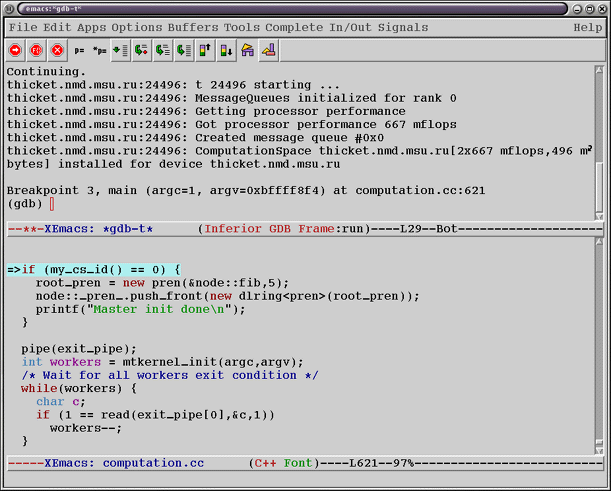Click the source buffer scrollbar up arrow
The image size is (611, 491).
click(599, 242)
